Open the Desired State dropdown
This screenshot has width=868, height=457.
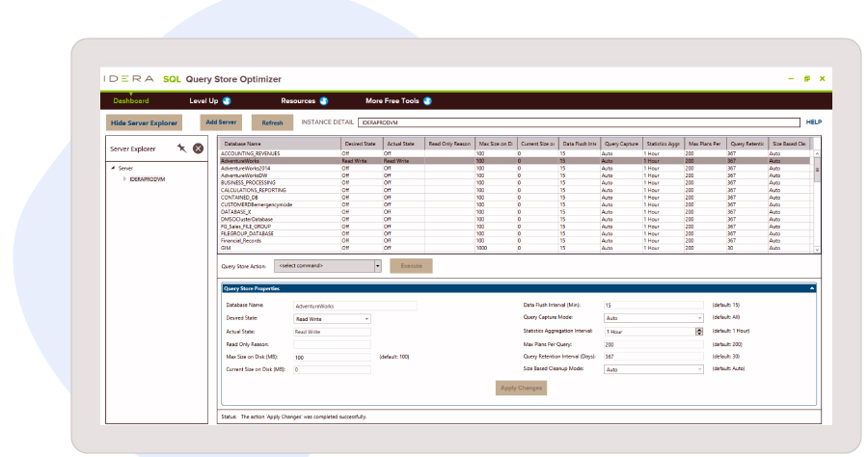366,318
